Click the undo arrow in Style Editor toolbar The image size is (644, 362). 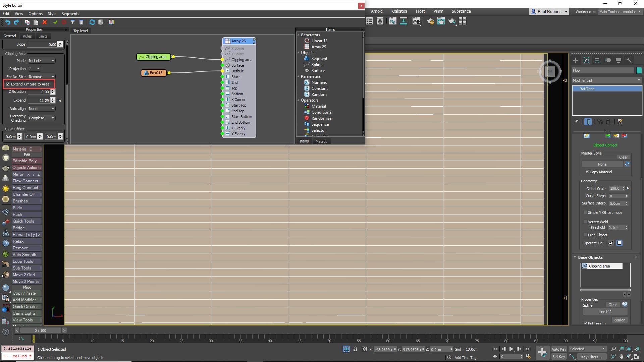click(7, 22)
